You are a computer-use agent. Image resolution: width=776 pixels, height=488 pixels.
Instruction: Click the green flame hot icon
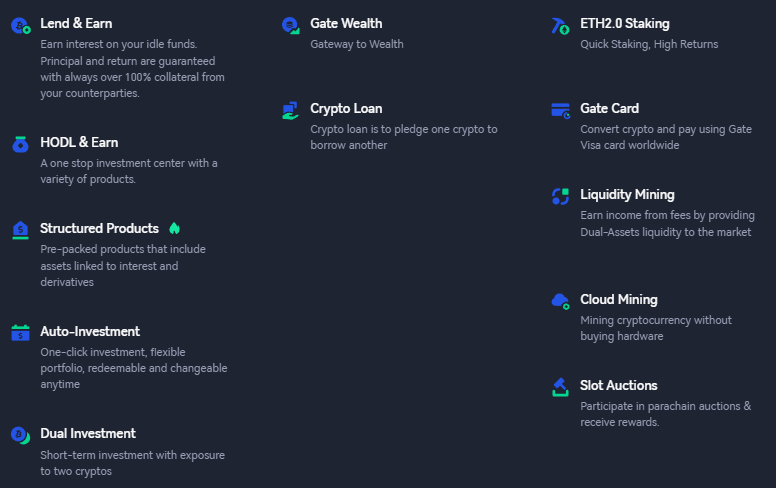pos(174,228)
